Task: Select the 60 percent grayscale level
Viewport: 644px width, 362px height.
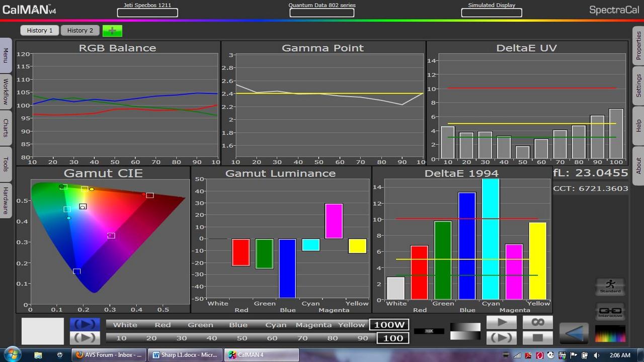Action: tap(272, 338)
